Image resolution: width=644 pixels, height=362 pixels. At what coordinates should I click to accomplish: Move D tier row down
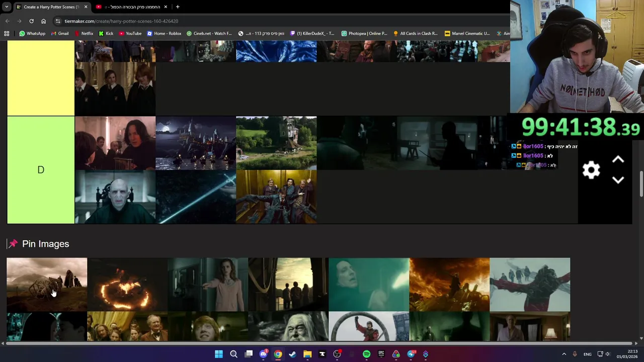click(618, 179)
